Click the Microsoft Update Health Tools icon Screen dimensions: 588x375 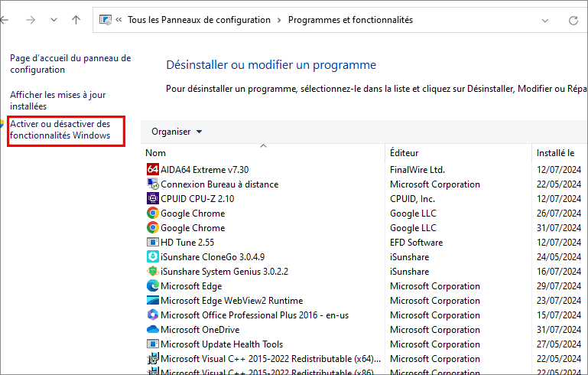(153, 344)
